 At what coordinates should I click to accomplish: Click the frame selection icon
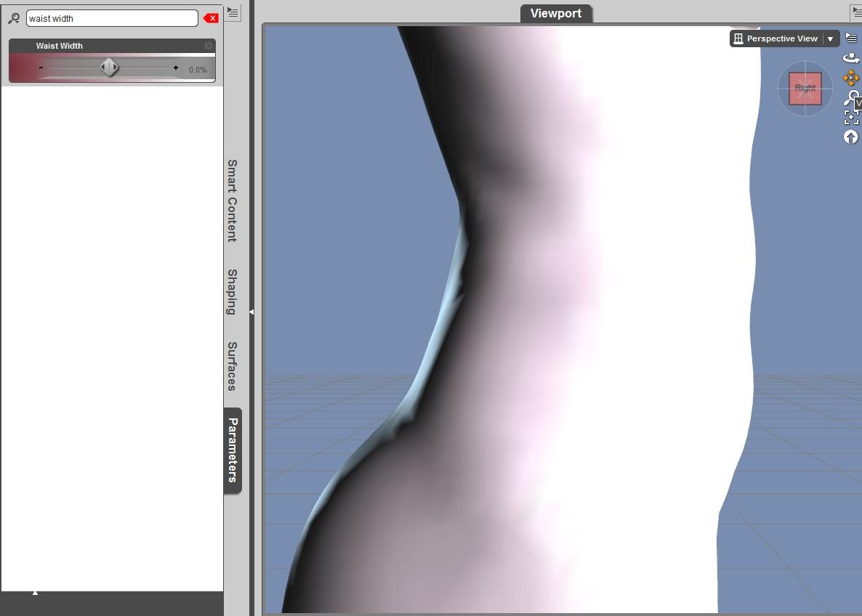pyautogui.click(x=851, y=117)
